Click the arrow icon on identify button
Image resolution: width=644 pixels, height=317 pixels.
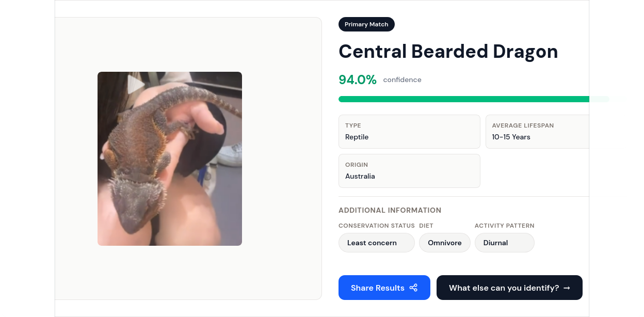pos(567,288)
